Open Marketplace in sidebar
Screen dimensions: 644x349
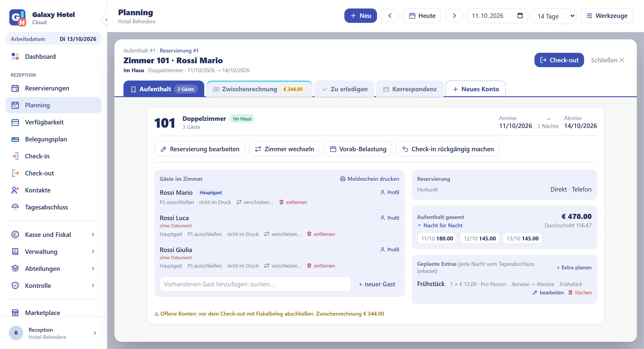(x=53, y=313)
